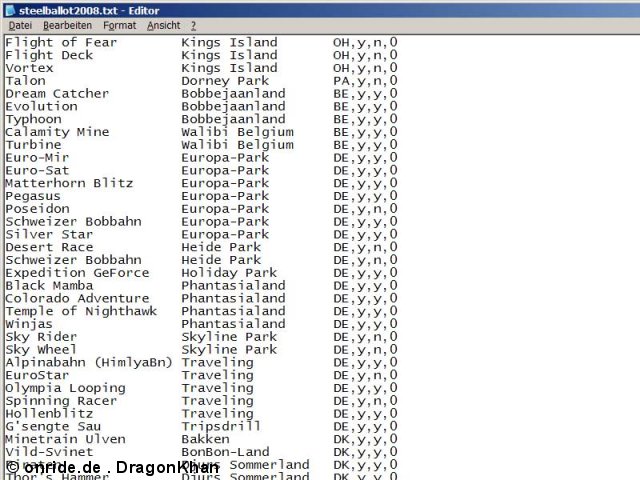The height and width of the screenshot is (480, 640).
Task: Click the text 'Euro-Sat'
Action: tap(37, 170)
